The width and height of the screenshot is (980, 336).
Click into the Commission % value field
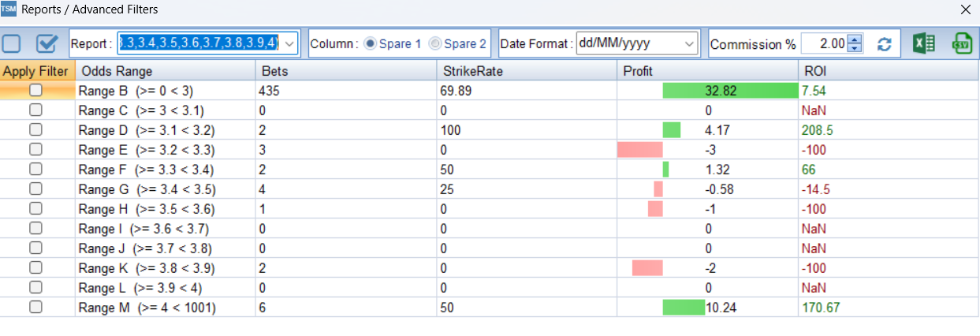(x=824, y=44)
